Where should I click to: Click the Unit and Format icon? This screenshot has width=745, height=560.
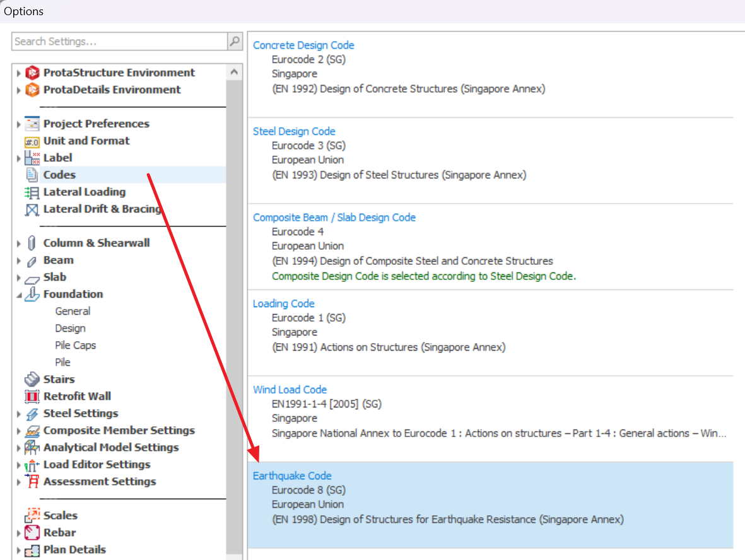coord(32,141)
